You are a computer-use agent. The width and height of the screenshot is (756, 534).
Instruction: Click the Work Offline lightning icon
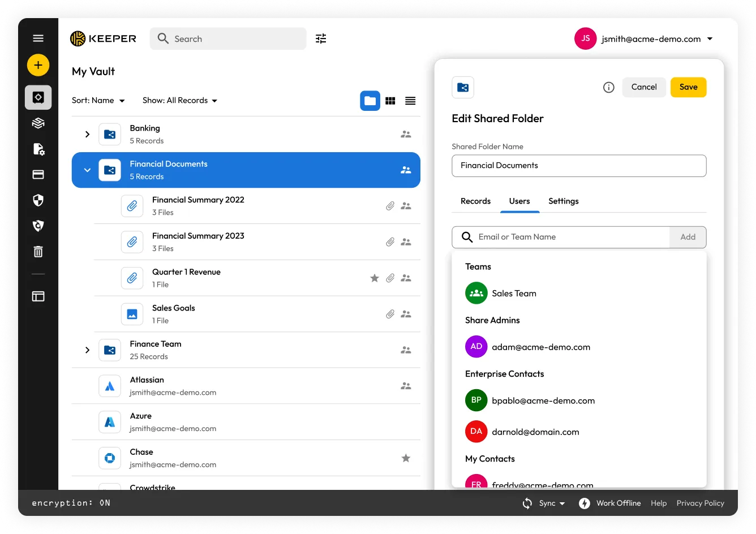[x=585, y=503]
